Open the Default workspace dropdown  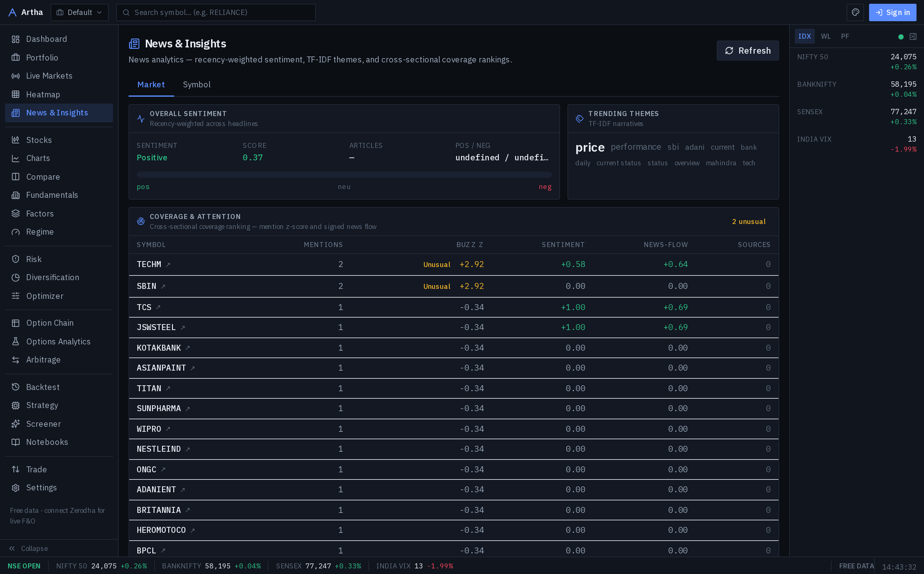(x=79, y=12)
